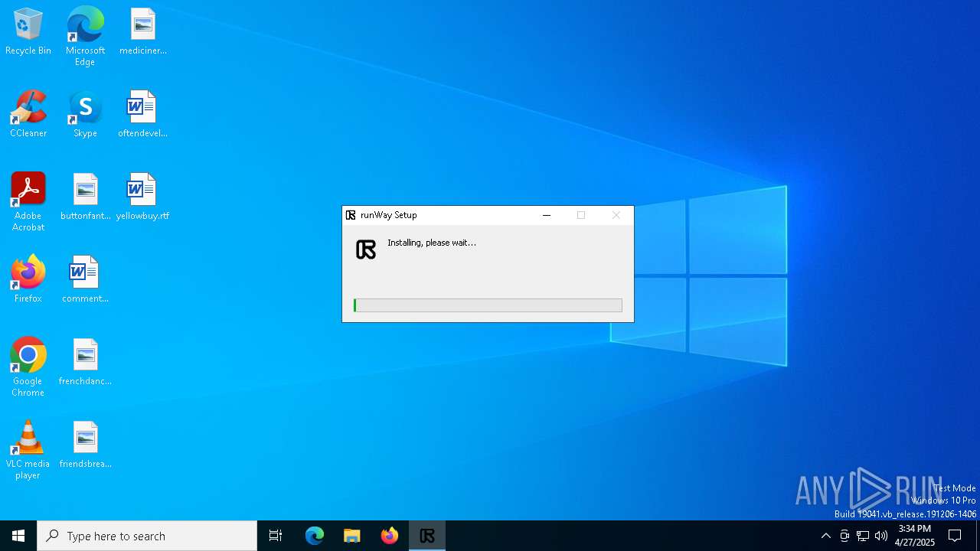
Task: Click the installation progress bar
Action: 488,305
